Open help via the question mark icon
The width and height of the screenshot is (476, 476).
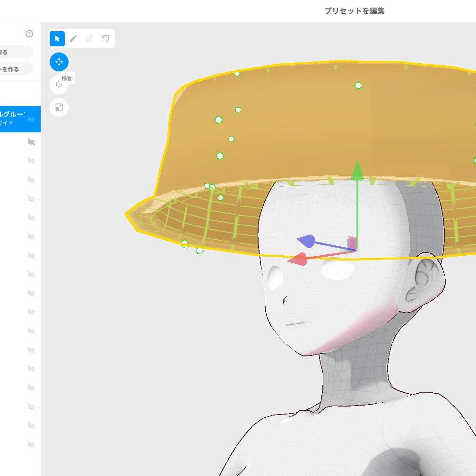pos(29,34)
